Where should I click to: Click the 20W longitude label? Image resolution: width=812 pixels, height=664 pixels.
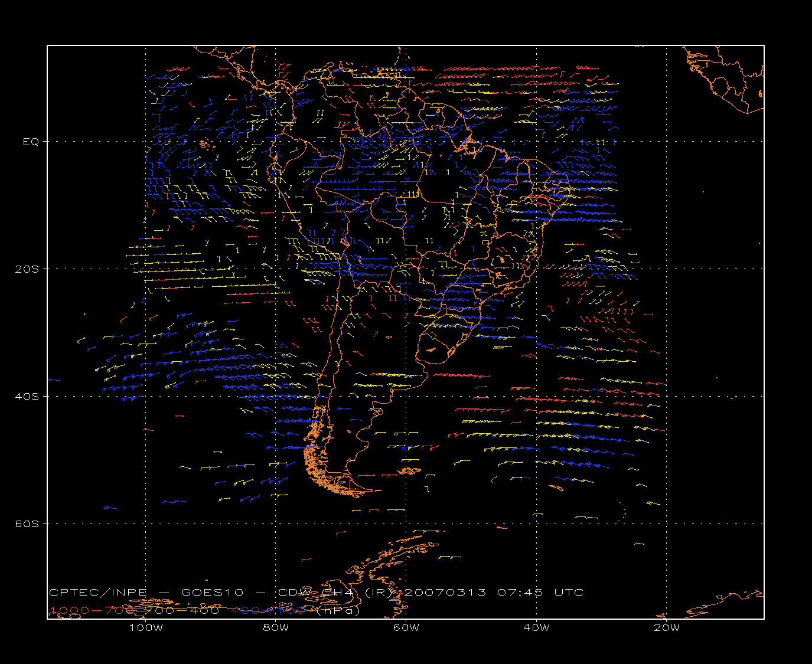667,628
